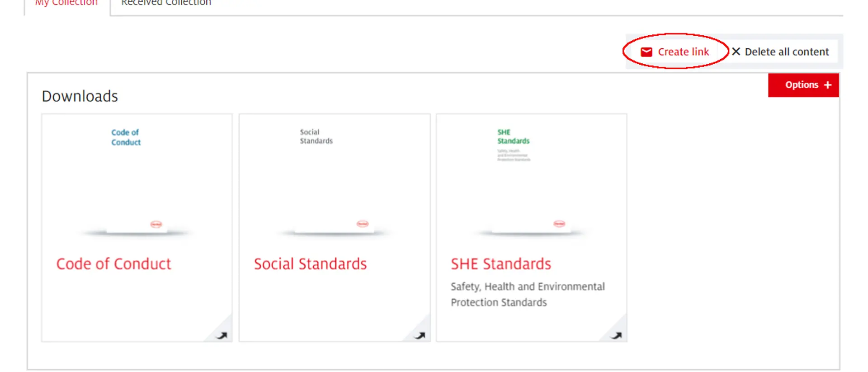The width and height of the screenshot is (868, 372).
Task: Click Henkel logo on Code of Conduct cover
Action: 156,224
